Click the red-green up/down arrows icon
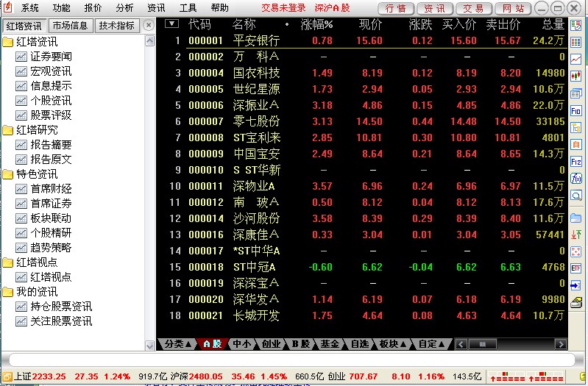588x386 pixels. tap(576, 235)
